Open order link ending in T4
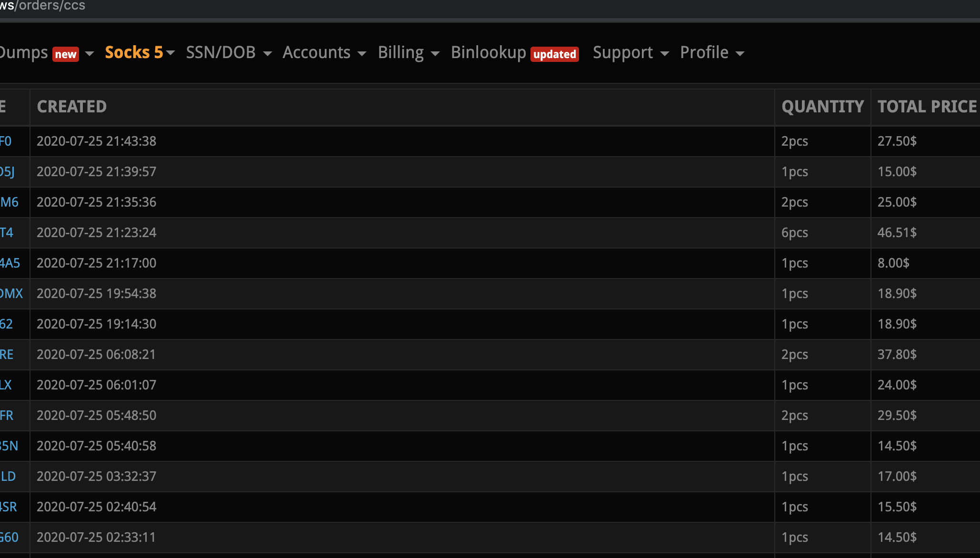The width and height of the screenshot is (980, 558). [x=7, y=232]
